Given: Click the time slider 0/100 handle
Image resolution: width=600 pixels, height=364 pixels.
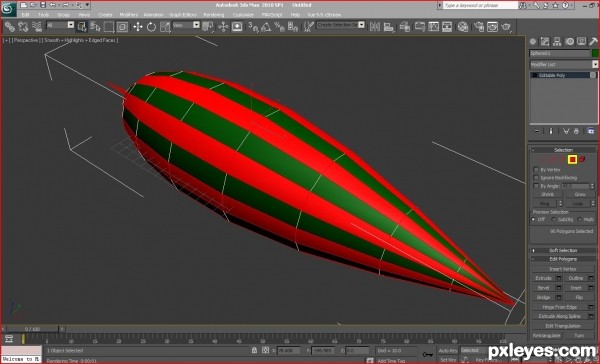Looking at the screenshot, I should point(33,329).
